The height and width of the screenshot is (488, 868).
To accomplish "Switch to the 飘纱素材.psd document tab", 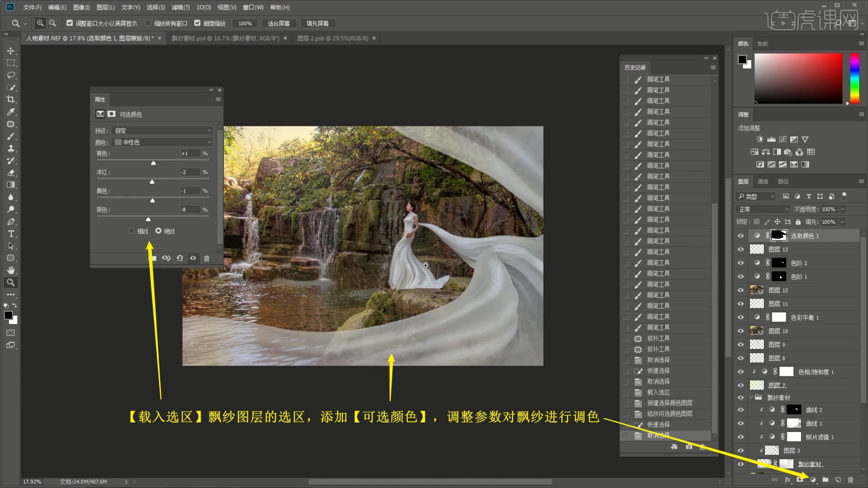I will [225, 38].
